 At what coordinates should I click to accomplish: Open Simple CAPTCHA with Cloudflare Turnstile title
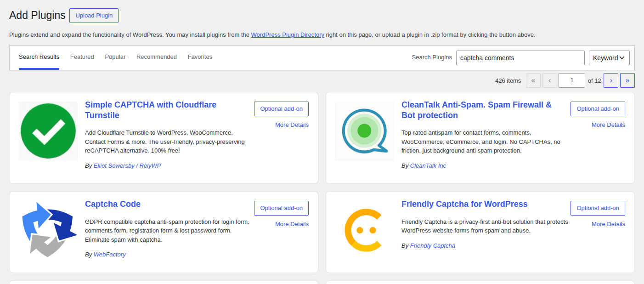point(151,110)
